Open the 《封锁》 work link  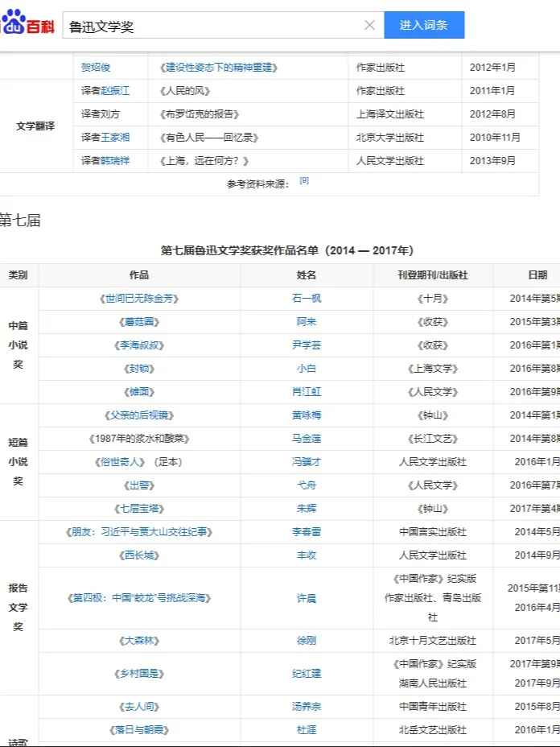(139, 369)
